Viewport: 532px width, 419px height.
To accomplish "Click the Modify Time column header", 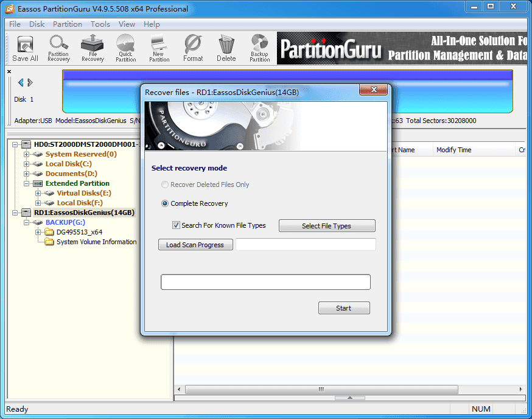I will (474, 150).
